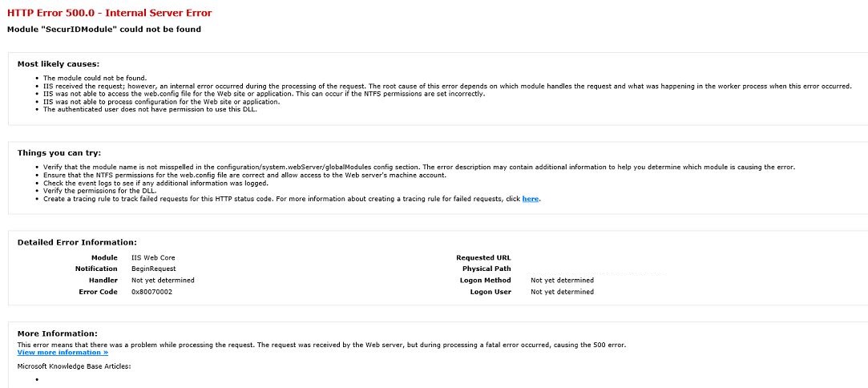Click the Handler's "Not yet determined" value

pyautogui.click(x=163, y=281)
